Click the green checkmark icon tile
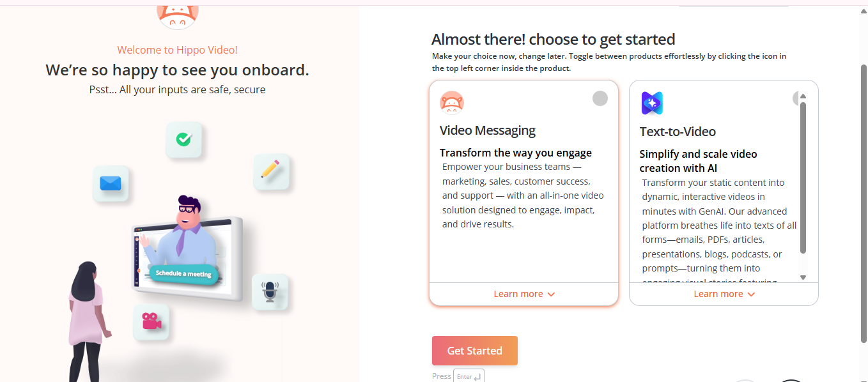Viewport: 868px width, 382px height. tap(184, 139)
